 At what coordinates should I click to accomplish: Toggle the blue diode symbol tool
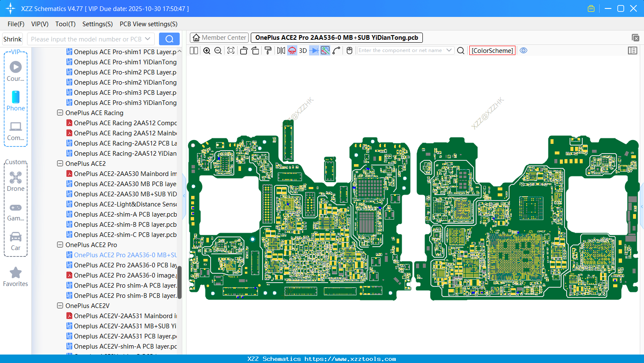(314, 51)
